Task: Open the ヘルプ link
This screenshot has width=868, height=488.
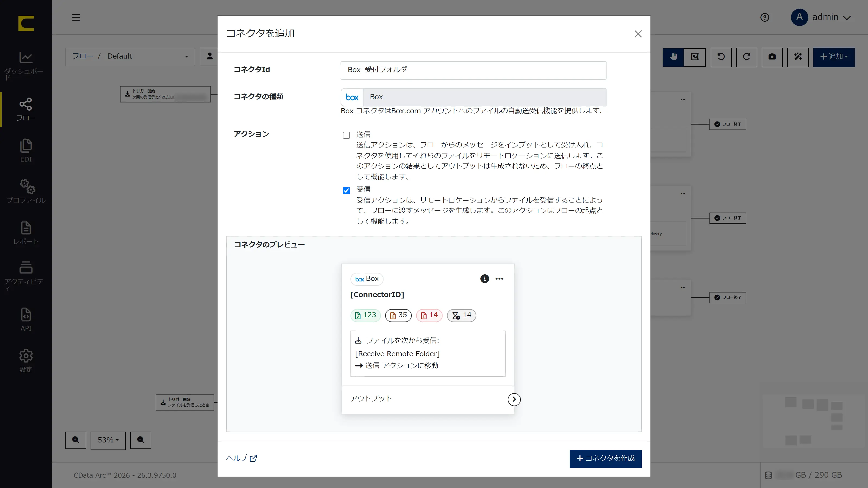Action: tap(241, 458)
